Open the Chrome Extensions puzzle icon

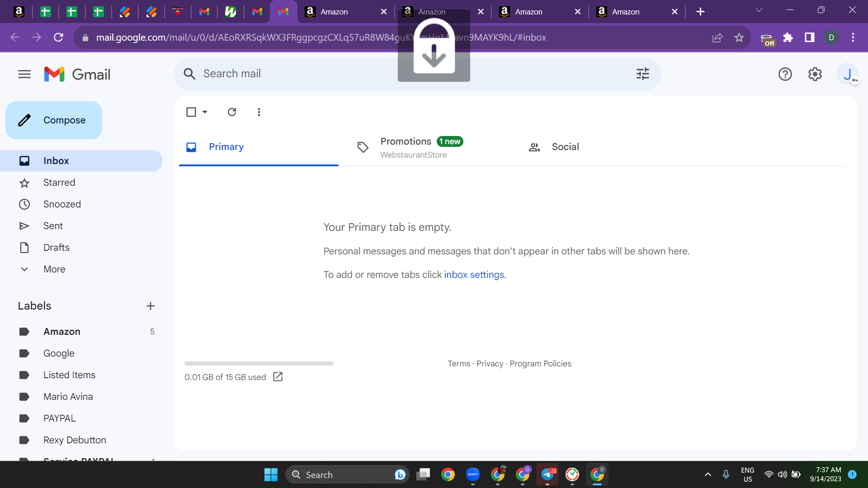coord(788,38)
